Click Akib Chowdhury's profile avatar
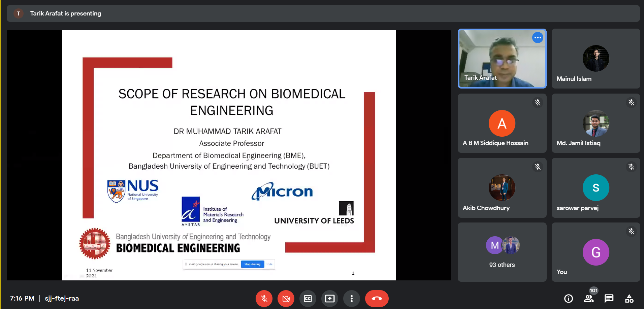 [502, 187]
